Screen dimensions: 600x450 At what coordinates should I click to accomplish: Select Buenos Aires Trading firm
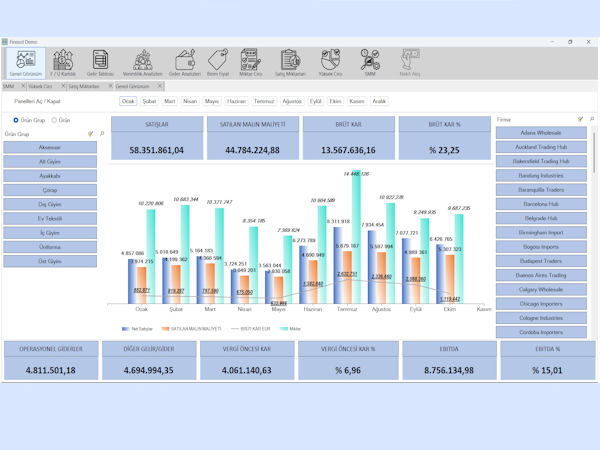pos(541,275)
